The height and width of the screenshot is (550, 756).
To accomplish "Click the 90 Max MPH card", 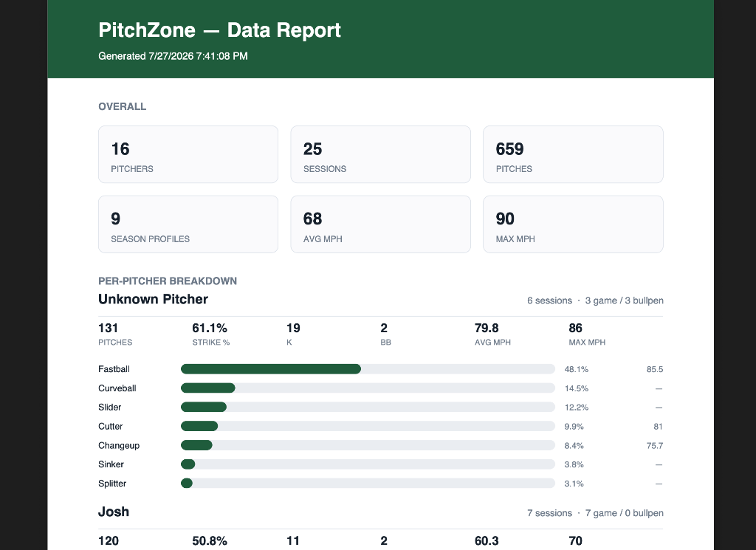I will (x=573, y=224).
